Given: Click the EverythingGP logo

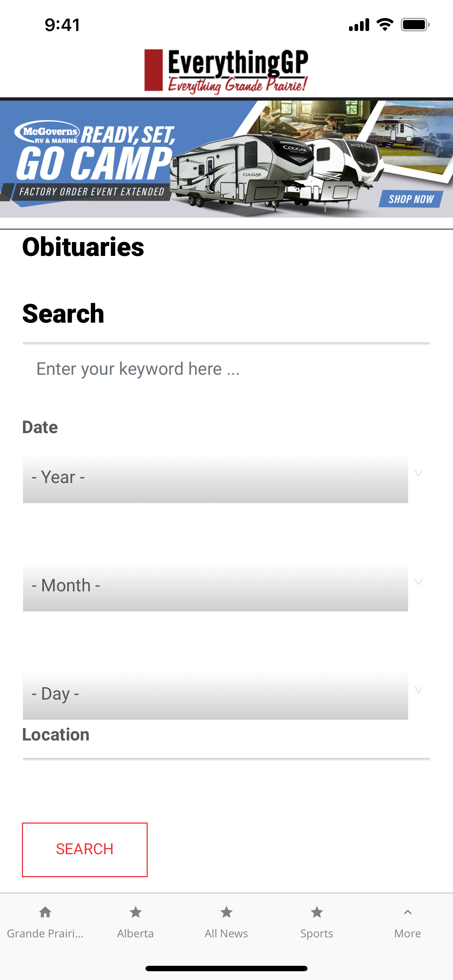Looking at the screenshot, I should pyautogui.click(x=226, y=71).
